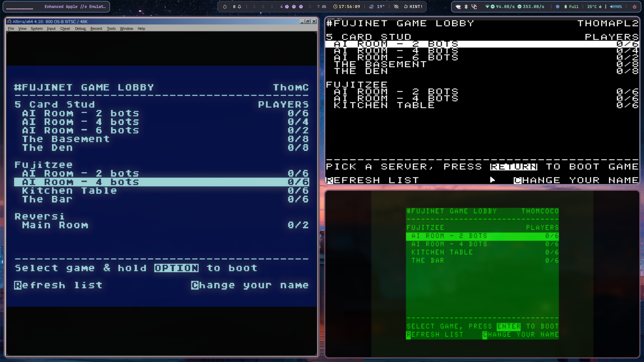Select highlighted 'AI ROOM - 2 BOTS' in Apple lobby

pos(482,44)
